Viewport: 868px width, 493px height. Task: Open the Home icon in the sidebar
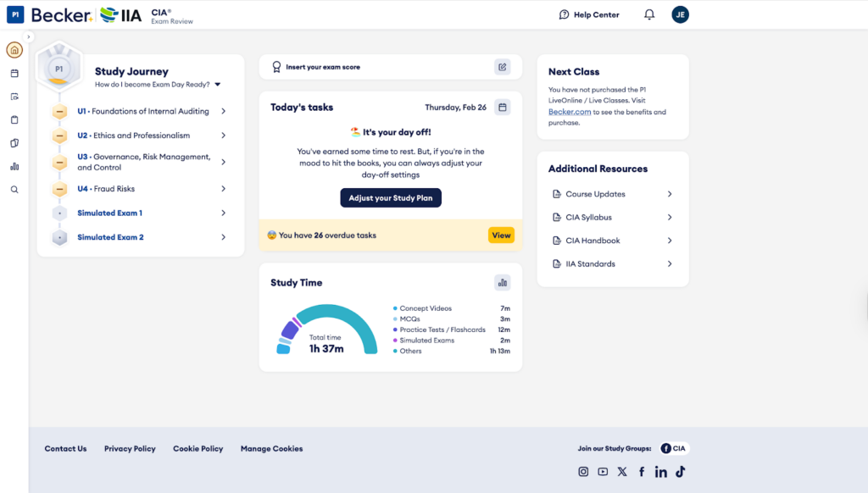pos(14,50)
